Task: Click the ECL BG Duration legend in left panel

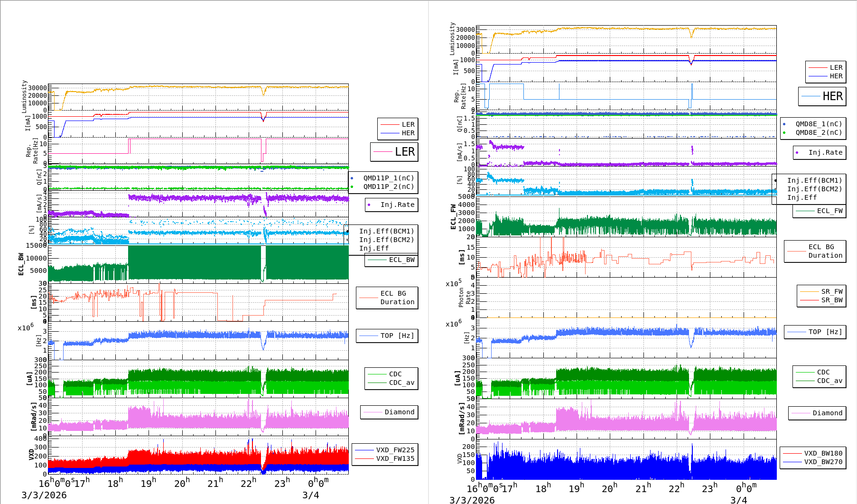Action: click(x=397, y=298)
